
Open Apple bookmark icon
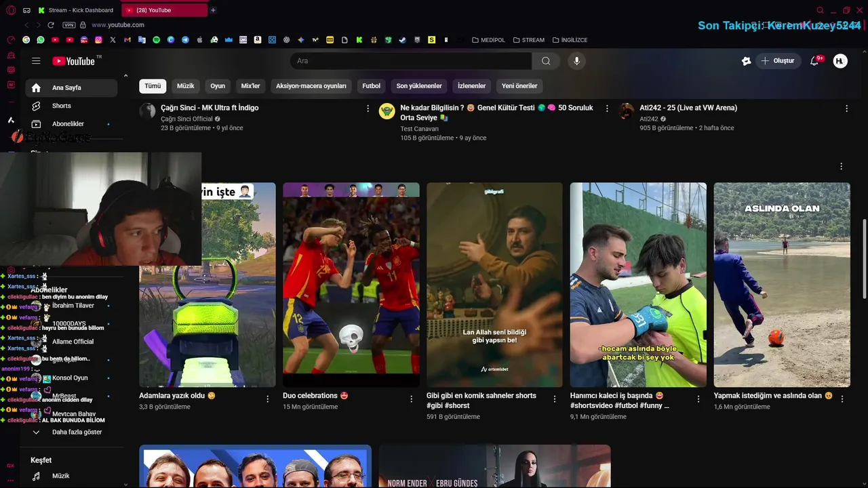coord(199,40)
